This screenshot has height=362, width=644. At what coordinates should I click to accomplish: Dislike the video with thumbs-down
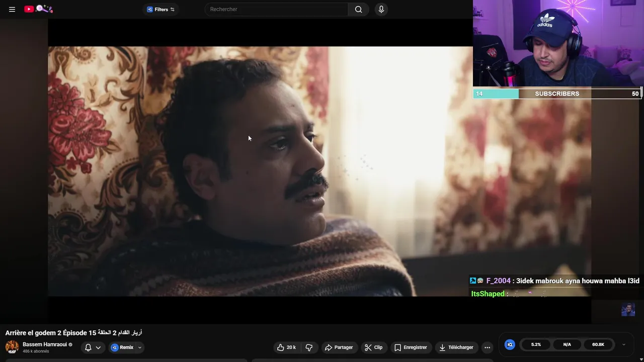pyautogui.click(x=309, y=347)
